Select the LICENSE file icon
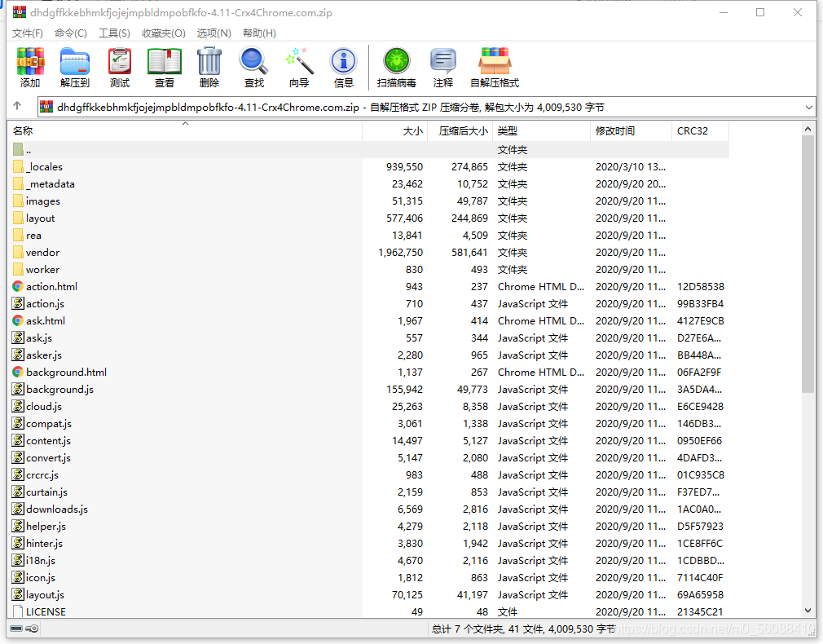The height and width of the screenshot is (644, 823). coord(18,612)
